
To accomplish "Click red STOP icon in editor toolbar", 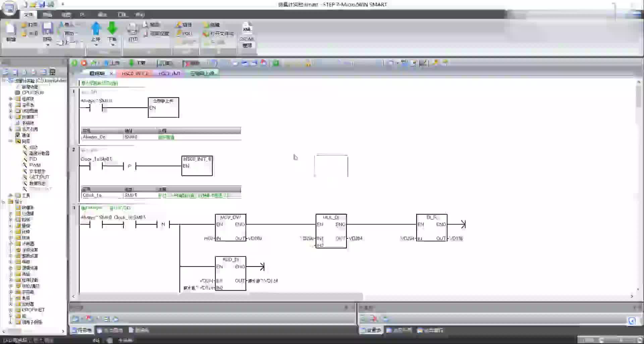I will [x=84, y=63].
